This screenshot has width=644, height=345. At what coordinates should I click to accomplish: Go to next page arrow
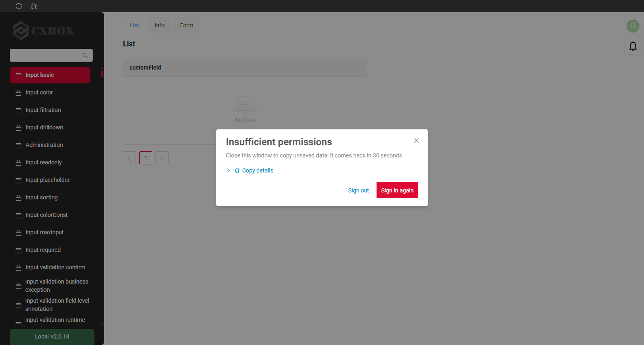[162, 158]
